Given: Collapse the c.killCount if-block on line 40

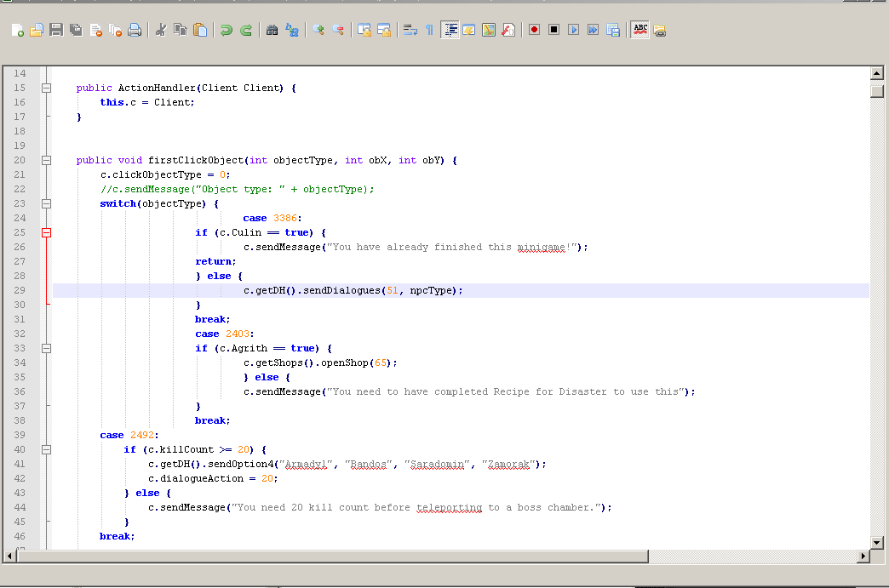Looking at the screenshot, I should tap(47, 450).
